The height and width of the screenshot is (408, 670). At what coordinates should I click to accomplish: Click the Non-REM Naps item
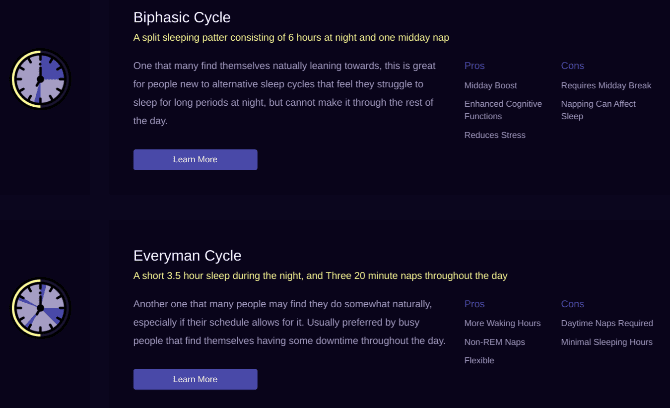click(x=494, y=342)
